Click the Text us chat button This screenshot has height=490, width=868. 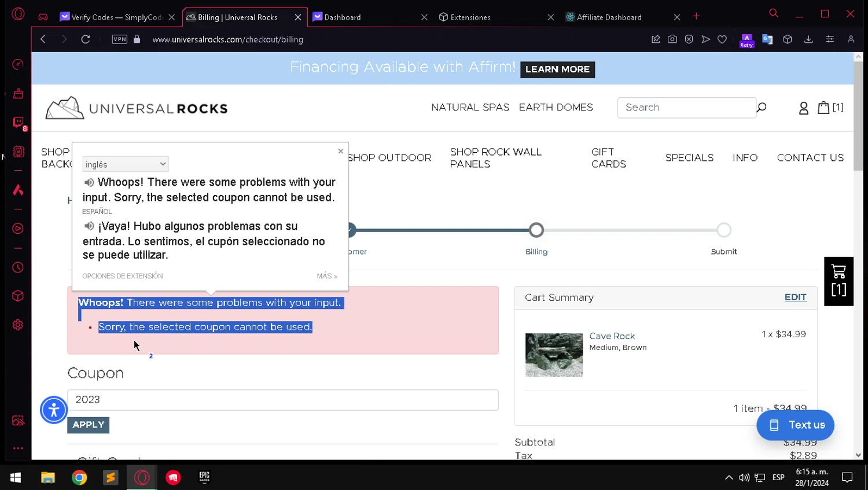click(x=795, y=425)
